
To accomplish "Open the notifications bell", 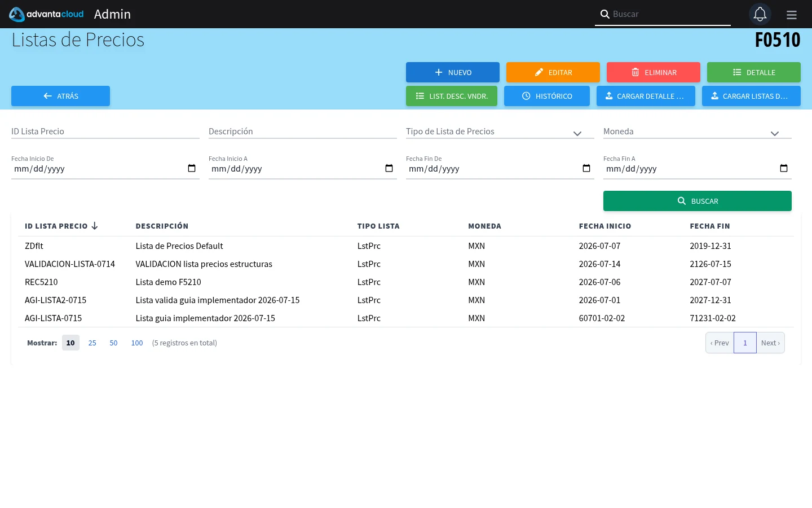I will tap(760, 14).
